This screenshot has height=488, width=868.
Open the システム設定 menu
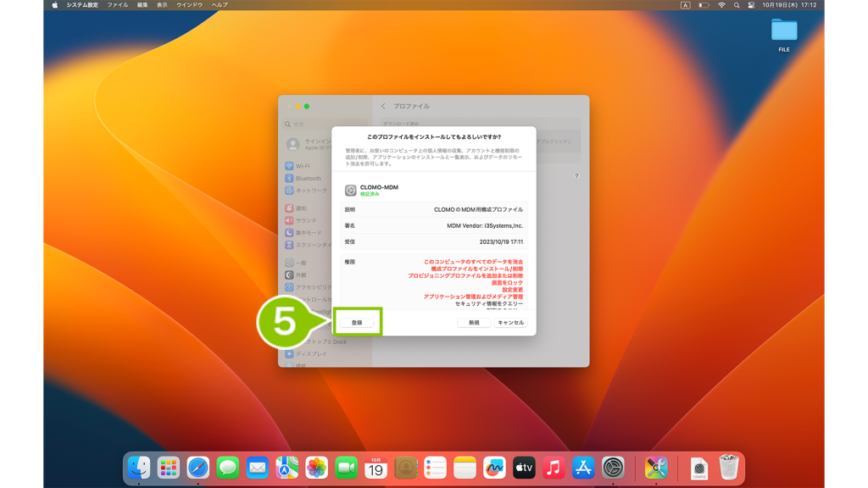(x=82, y=5)
